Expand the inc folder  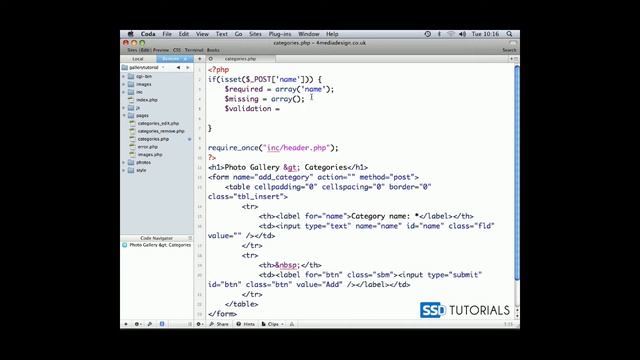tap(124, 92)
